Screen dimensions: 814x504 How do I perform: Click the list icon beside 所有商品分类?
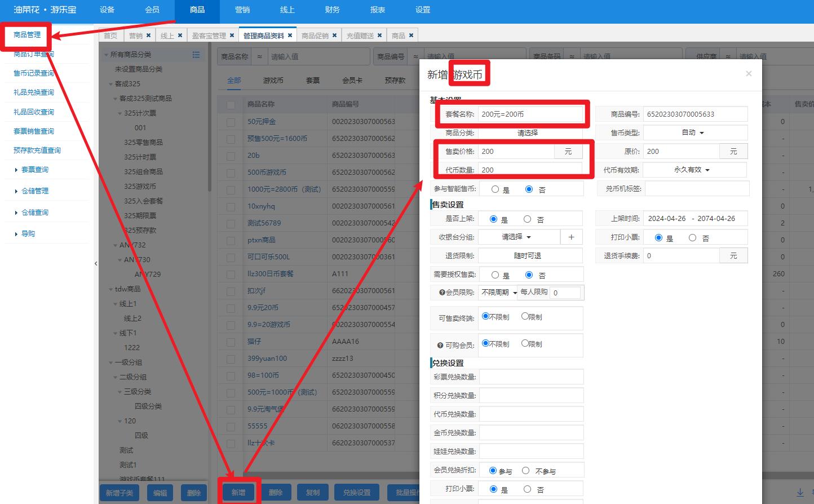click(x=196, y=55)
